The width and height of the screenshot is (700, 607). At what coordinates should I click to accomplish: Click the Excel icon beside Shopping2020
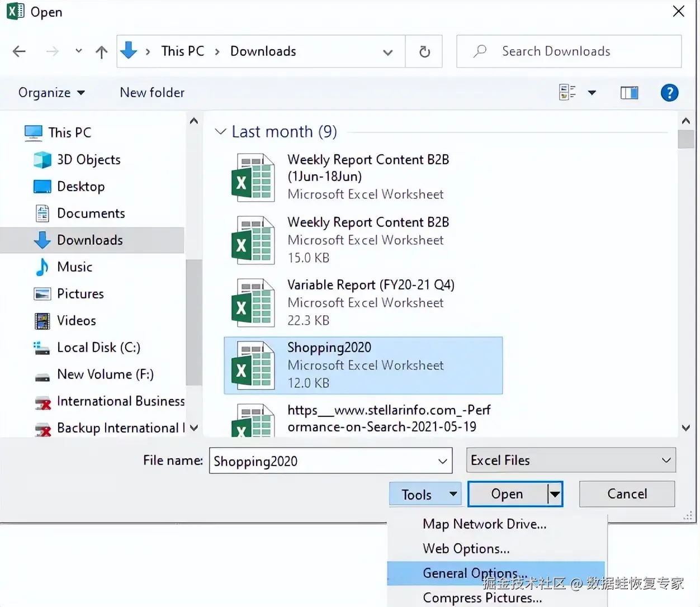pyautogui.click(x=253, y=365)
